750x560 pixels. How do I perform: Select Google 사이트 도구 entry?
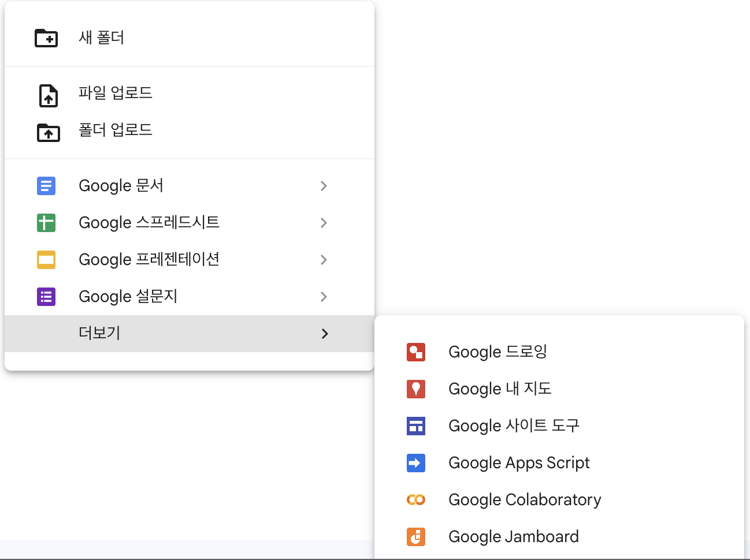(559, 426)
